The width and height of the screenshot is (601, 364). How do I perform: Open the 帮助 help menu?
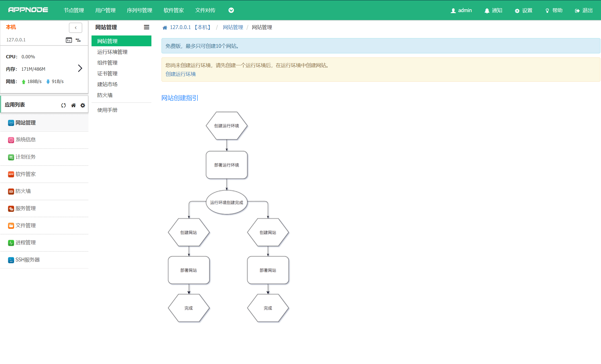coord(554,10)
